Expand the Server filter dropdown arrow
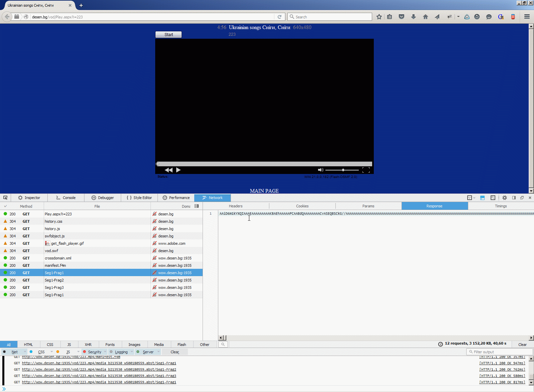Screen dimensions: 534x392 click(x=159, y=352)
